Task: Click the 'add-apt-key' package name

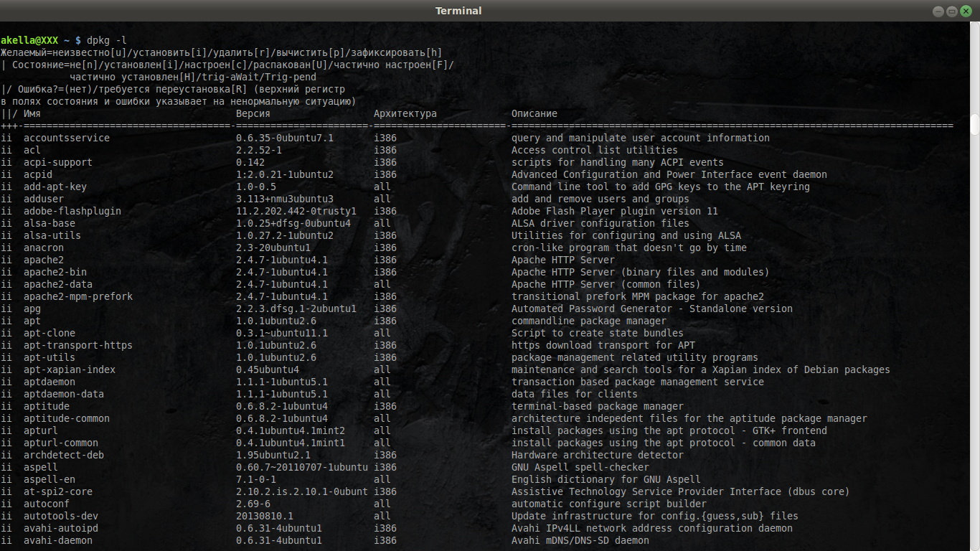Action: pos(55,187)
